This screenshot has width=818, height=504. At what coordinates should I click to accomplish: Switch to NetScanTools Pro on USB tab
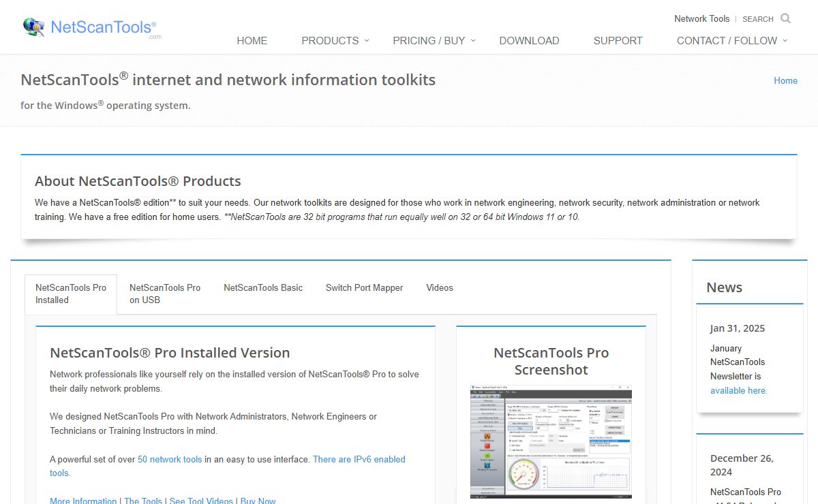pyautogui.click(x=165, y=294)
